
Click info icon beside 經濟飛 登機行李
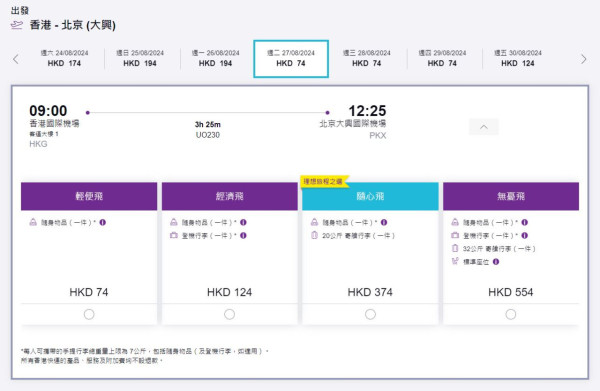[x=243, y=235]
